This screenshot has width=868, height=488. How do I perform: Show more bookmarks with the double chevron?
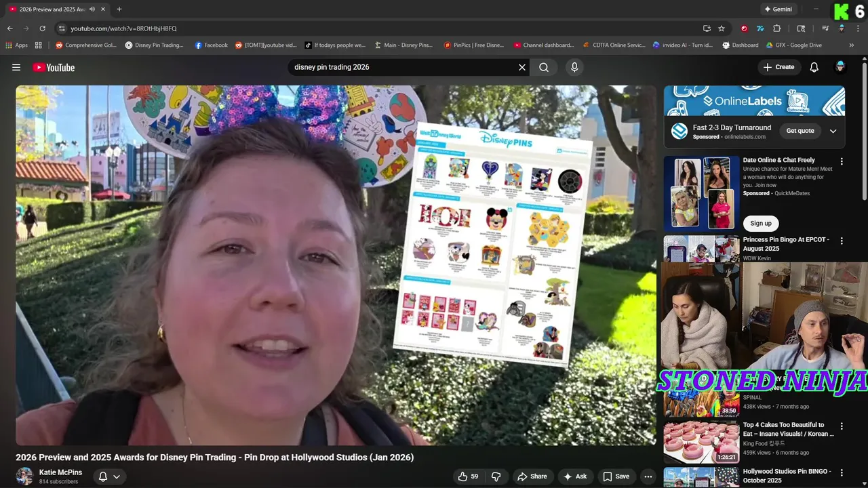(852, 45)
